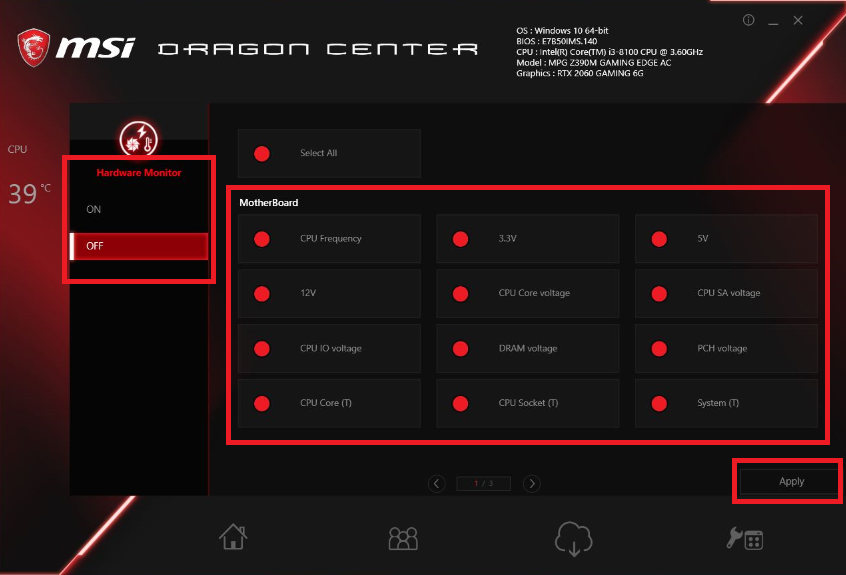Toggle the DRAM voltage monitor item
Image resolution: width=846 pixels, height=575 pixels.
click(x=460, y=349)
